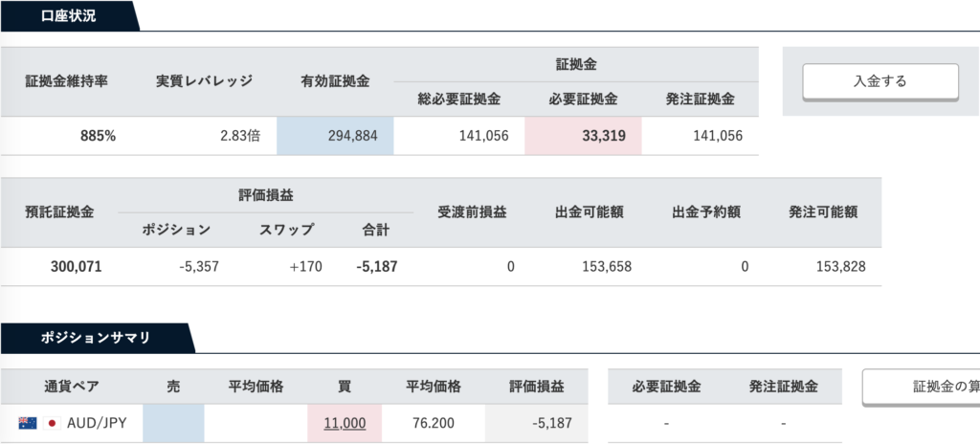
Task: Click the 294,884 effective margin value
Action: tap(335, 136)
